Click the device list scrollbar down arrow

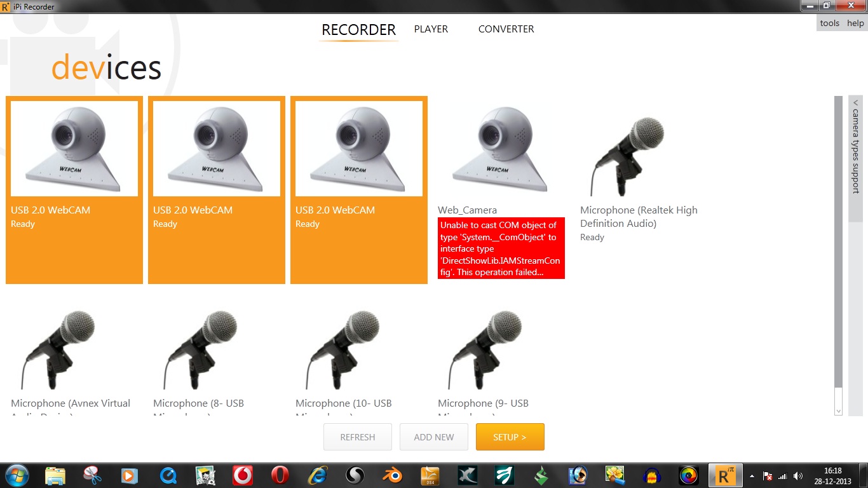[838, 411]
